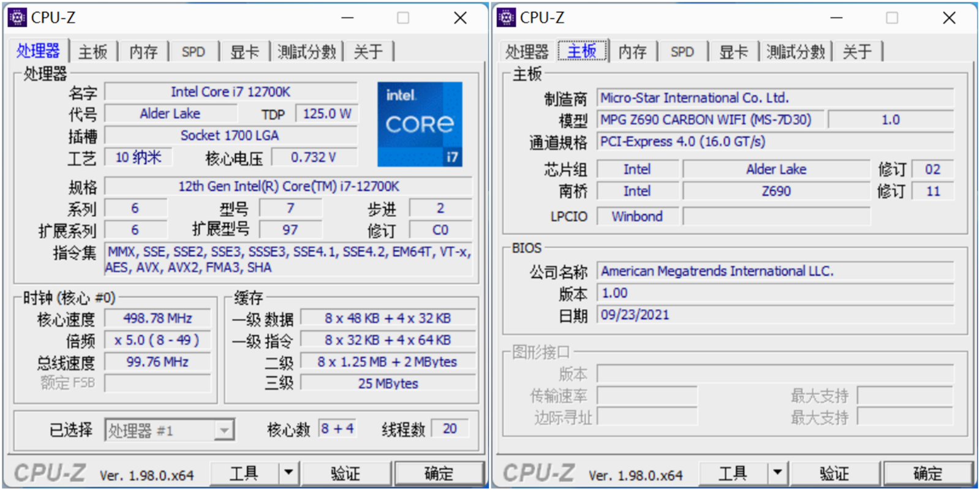Open the 主板 tab in the left window
The height and width of the screenshot is (490, 980).
[93, 52]
